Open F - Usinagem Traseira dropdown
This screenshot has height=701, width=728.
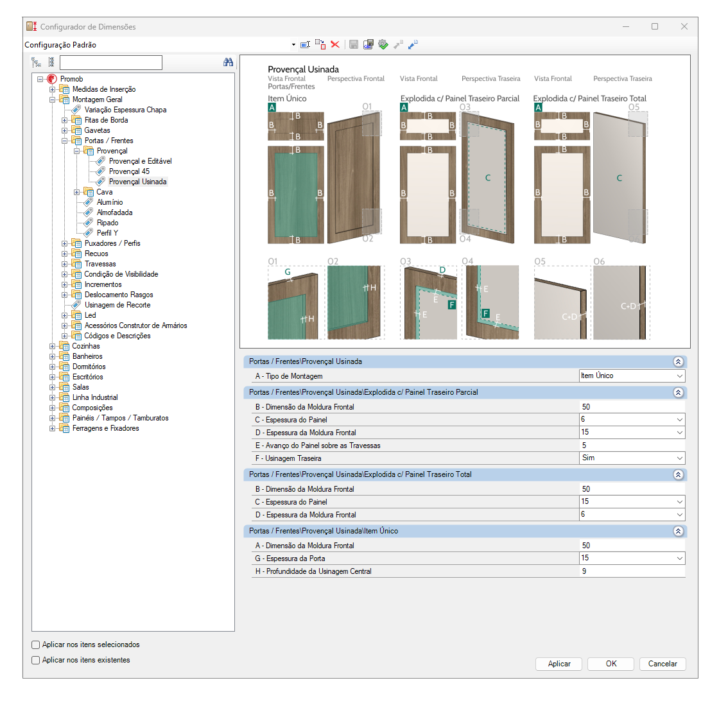pyautogui.click(x=680, y=458)
